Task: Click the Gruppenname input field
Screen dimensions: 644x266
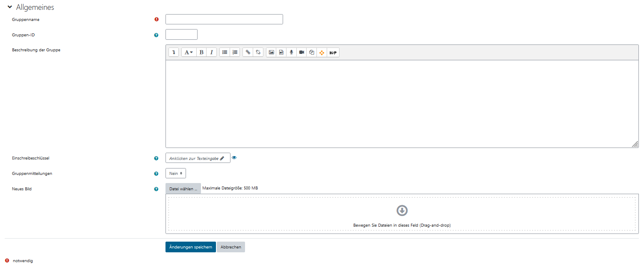Action: tap(224, 19)
